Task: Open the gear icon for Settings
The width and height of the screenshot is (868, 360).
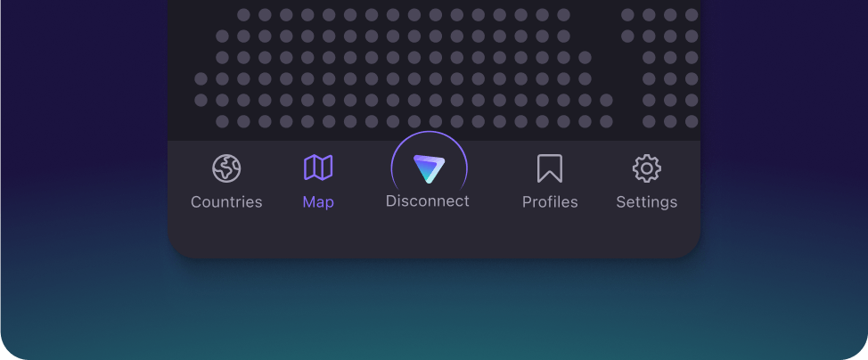Action: (x=646, y=168)
